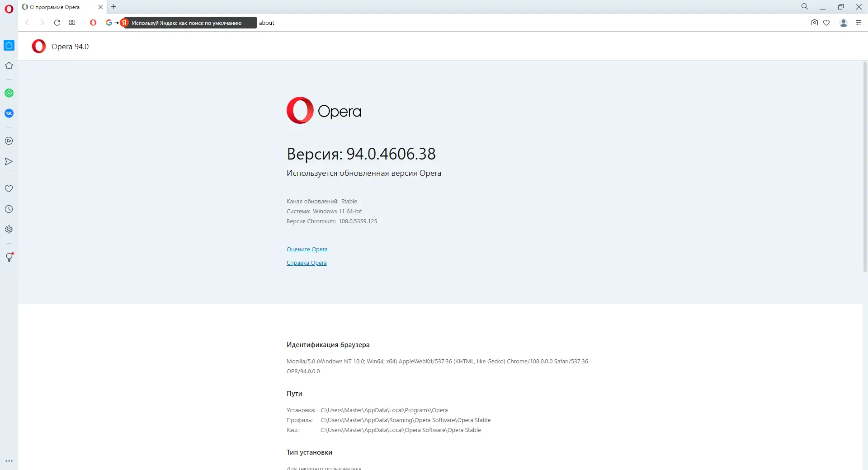Click the Google icon in address bar
Viewport: 868px width, 470px height.
pyautogui.click(x=109, y=23)
